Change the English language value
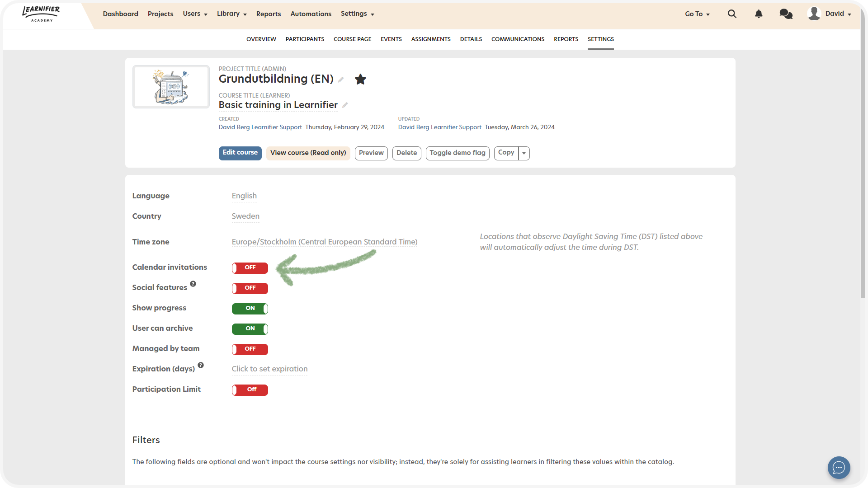868x488 pixels. (244, 196)
